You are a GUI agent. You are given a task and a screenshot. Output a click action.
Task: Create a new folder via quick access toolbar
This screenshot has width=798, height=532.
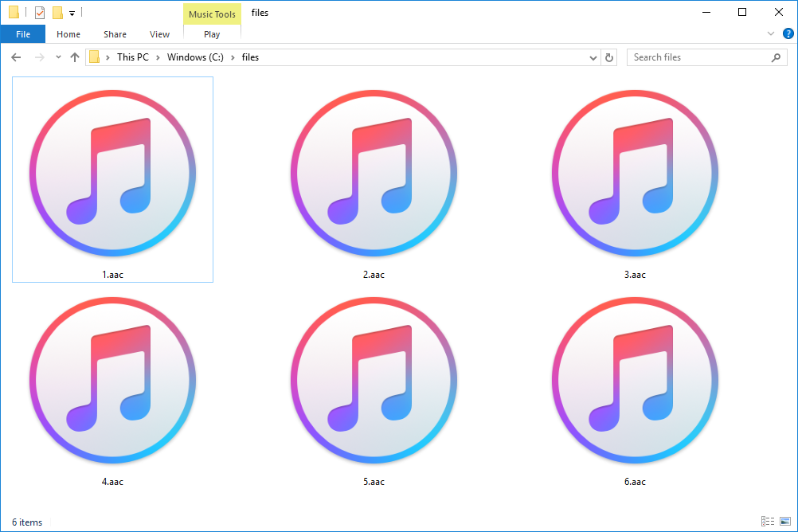[57, 12]
